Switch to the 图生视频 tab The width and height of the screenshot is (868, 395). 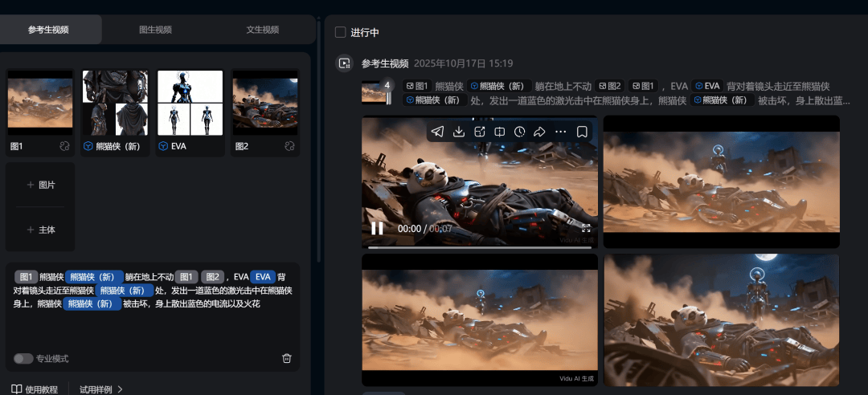pyautogui.click(x=155, y=30)
